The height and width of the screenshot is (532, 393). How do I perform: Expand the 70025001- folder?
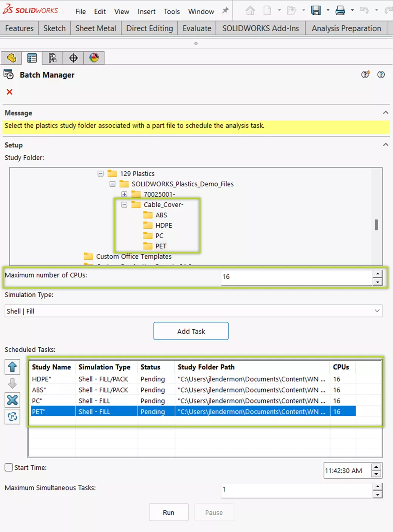click(x=124, y=194)
